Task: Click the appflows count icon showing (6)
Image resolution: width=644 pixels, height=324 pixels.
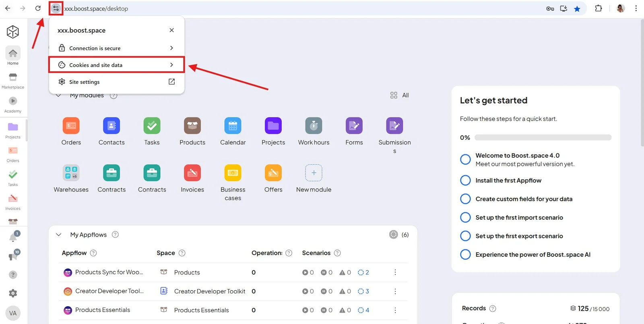Action: [394, 235]
